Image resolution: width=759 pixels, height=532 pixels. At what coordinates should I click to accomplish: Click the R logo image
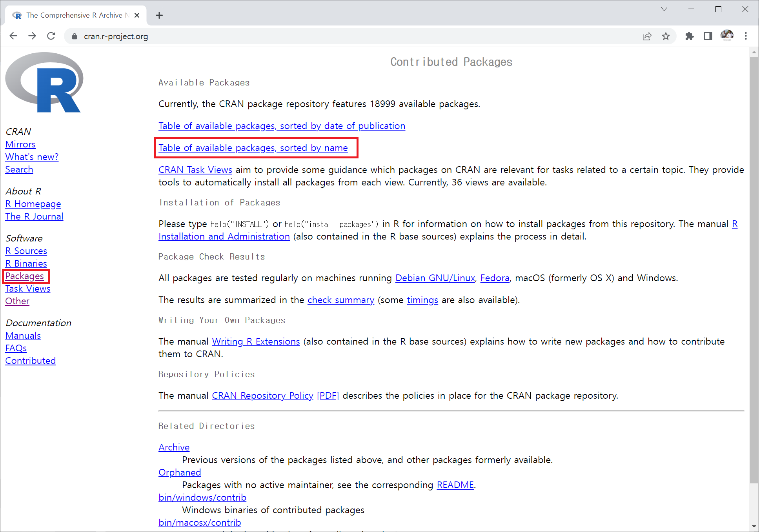[x=44, y=82]
